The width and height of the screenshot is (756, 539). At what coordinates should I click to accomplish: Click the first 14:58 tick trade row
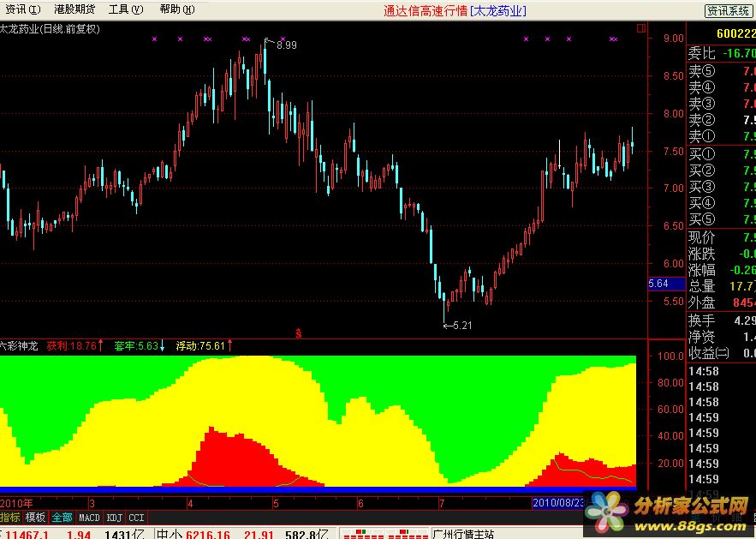click(x=721, y=371)
